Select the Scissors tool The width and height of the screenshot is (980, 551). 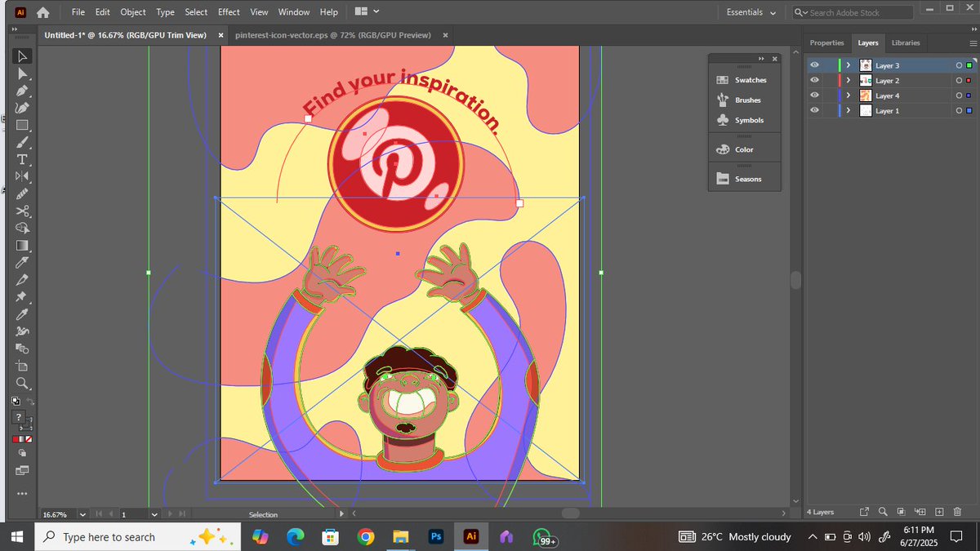pyautogui.click(x=22, y=211)
